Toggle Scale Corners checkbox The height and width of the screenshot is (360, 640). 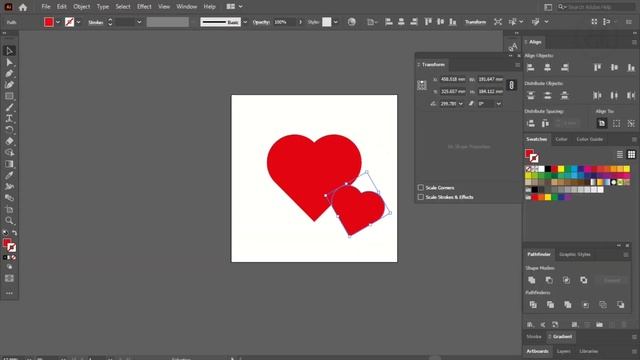[x=420, y=187]
